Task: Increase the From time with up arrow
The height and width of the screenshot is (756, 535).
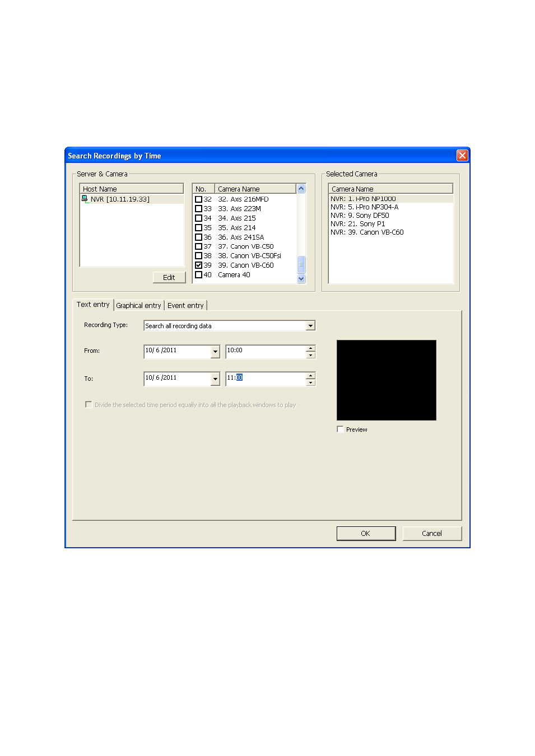Action: pyautogui.click(x=311, y=348)
